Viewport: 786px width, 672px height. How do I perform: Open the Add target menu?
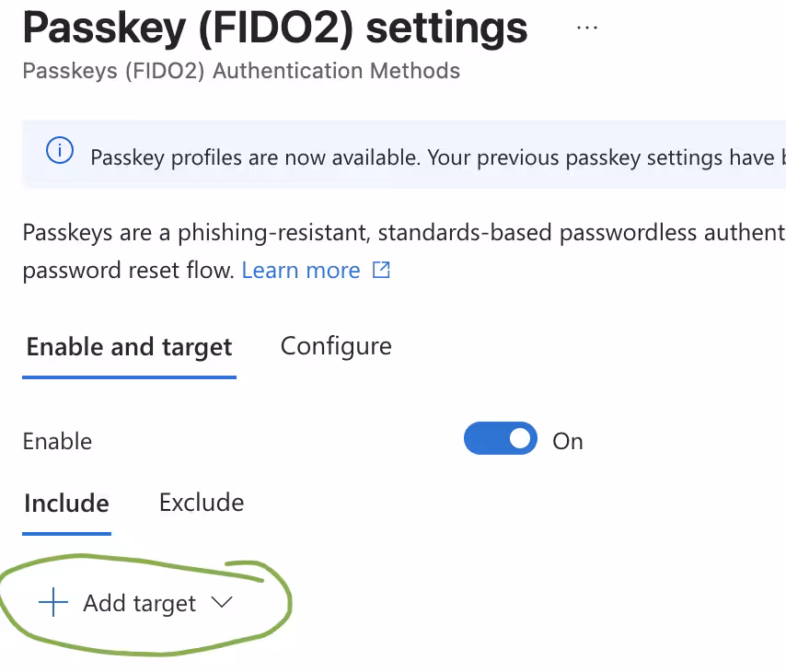coord(136,602)
